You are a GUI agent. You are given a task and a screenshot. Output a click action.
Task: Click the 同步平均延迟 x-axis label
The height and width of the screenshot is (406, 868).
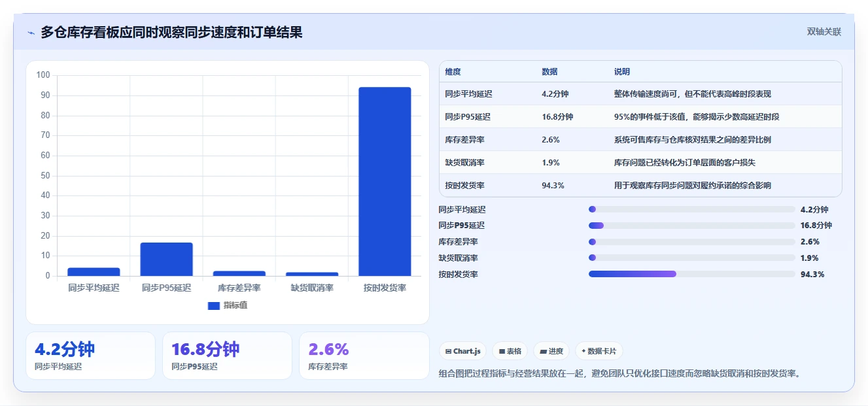(x=94, y=288)
